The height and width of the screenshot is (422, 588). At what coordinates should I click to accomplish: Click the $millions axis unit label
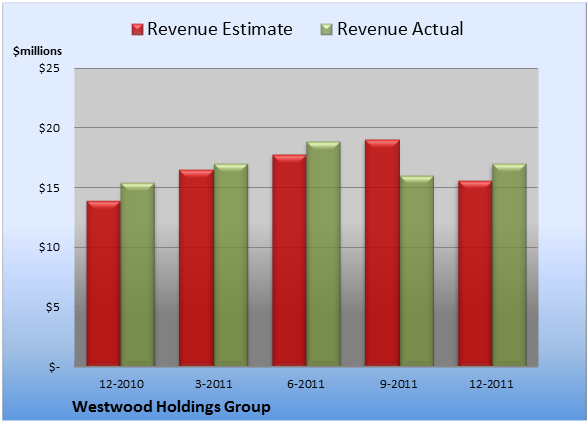coord(37,51)
